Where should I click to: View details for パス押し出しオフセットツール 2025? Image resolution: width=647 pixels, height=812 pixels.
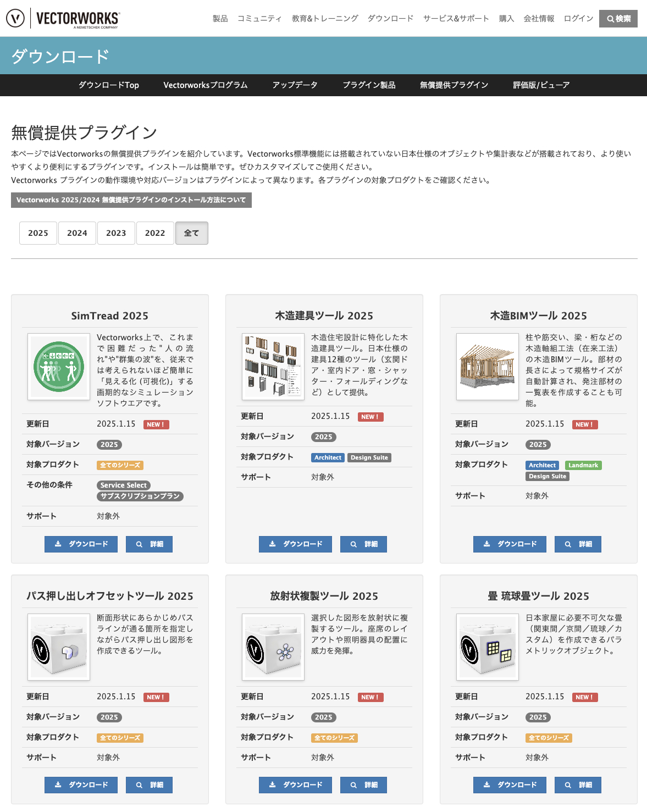click(x=149, y=785)
